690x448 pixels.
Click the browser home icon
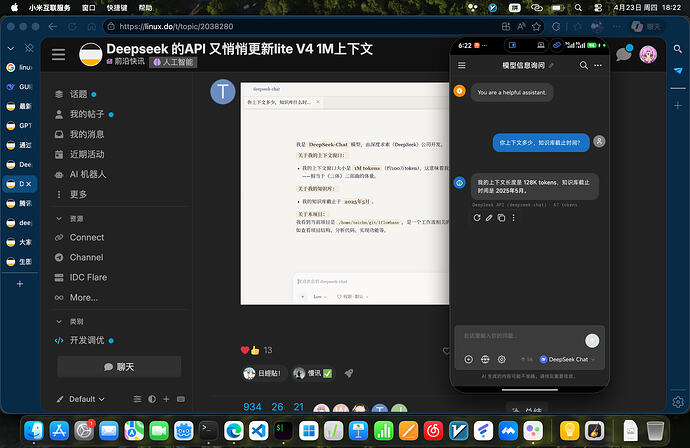92,26
